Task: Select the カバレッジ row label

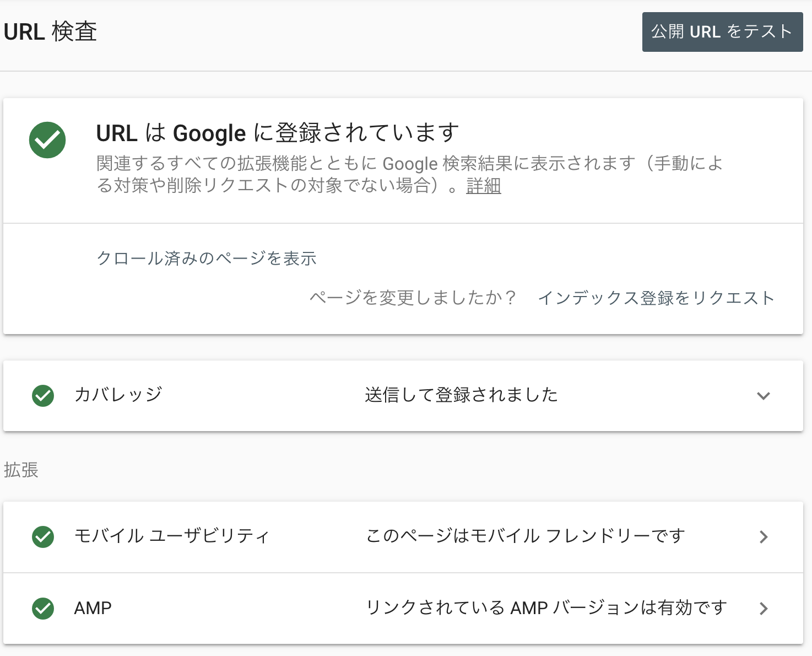Action: 118,395
